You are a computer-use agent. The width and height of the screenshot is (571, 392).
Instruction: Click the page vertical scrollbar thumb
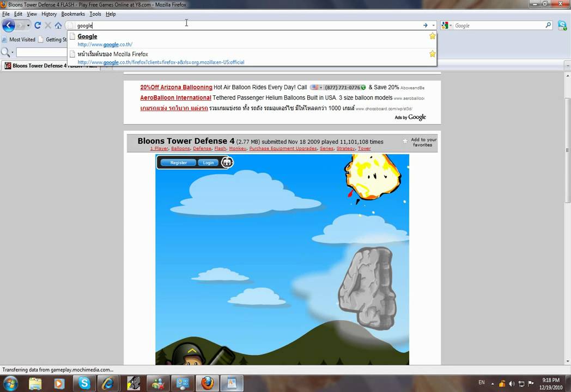click(567, 150)
